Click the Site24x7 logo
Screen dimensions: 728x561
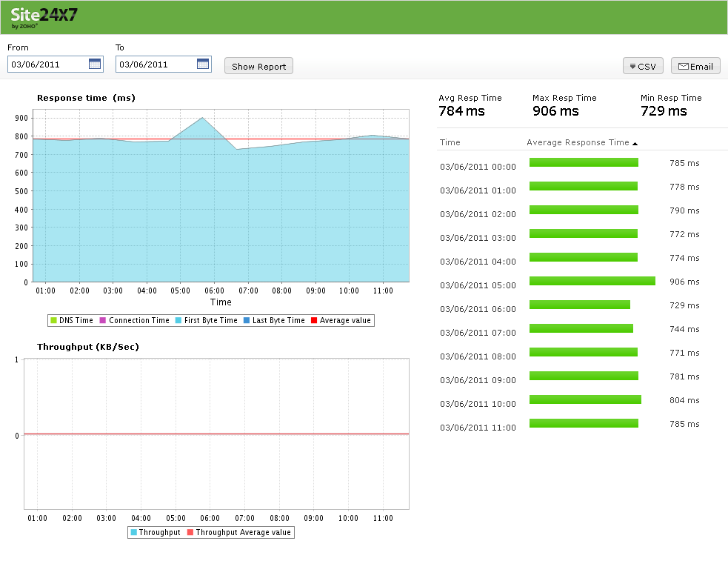(44, 16)
